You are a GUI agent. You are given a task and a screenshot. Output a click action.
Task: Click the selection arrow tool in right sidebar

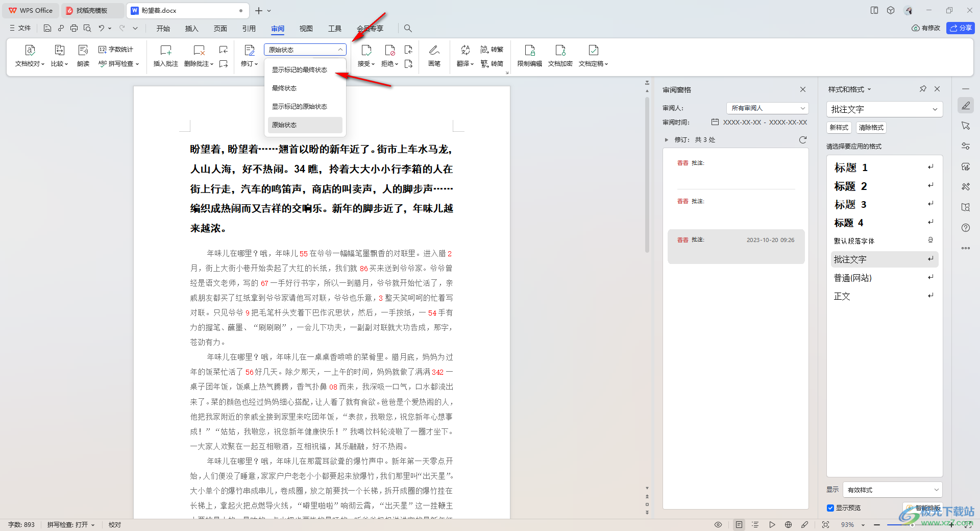tap(966, 126)
